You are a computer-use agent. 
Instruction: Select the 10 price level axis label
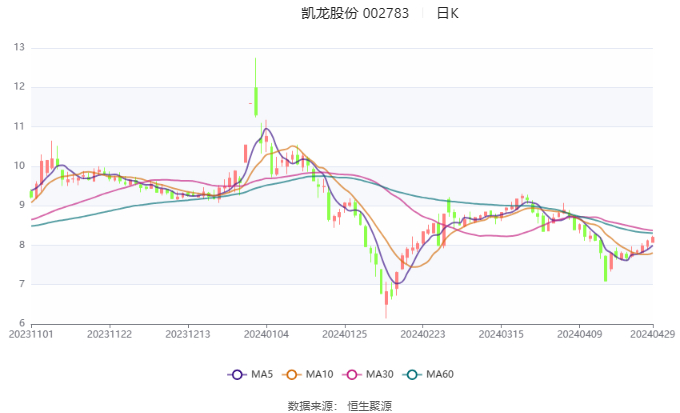(x=19, y=166)
